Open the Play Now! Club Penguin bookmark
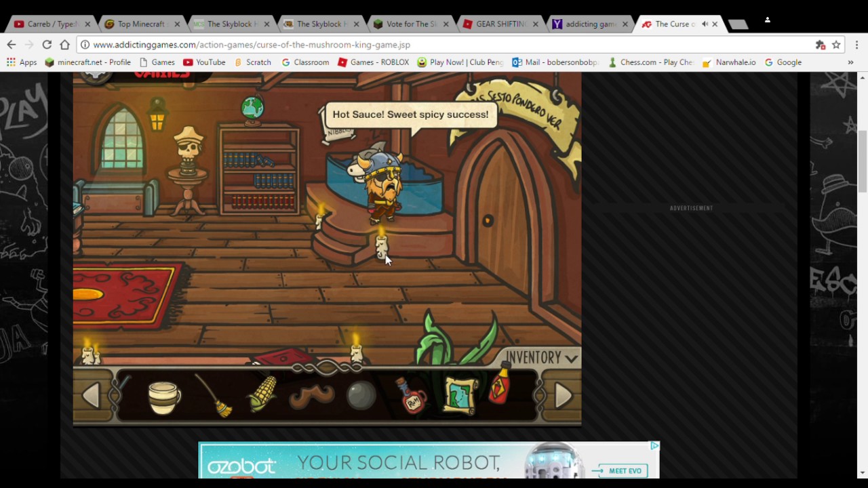 tap(460, 62)
